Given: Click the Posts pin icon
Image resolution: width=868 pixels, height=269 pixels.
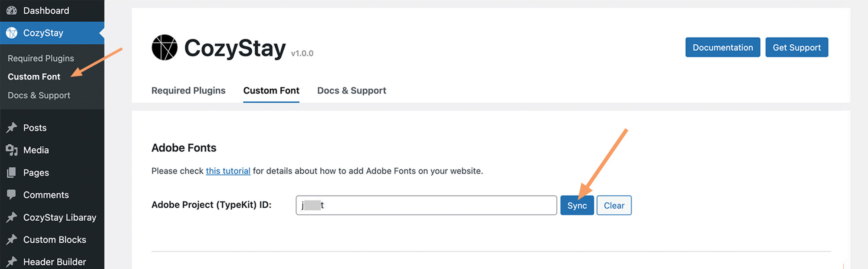Looking at the screenshot, I should tap(12, 128).
